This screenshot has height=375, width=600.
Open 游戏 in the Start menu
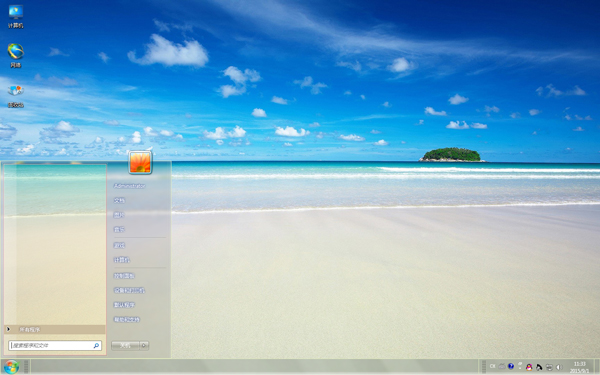click(119, 245)
